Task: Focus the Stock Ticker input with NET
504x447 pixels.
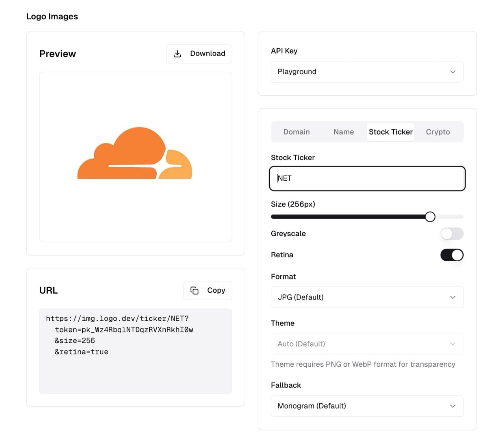Action: [x=367, y=179]
